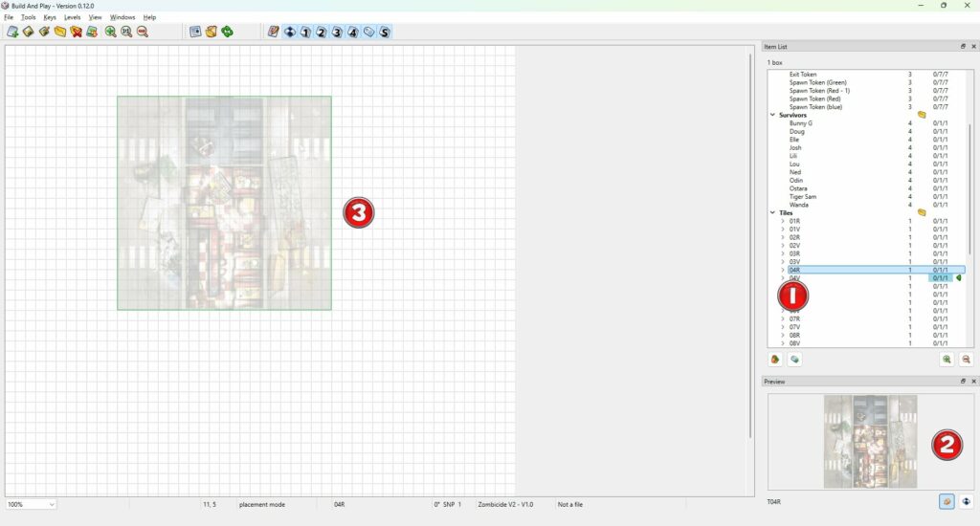This screenshot has height=526, width=980.
Task: Click the zoom in icon below Item List
Action: coord(947,360)
